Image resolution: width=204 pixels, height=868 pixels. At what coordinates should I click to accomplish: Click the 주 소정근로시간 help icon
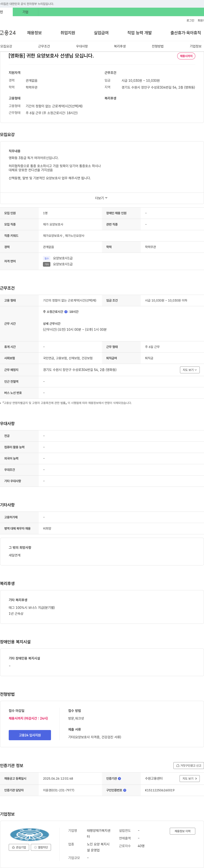(66, 312)
